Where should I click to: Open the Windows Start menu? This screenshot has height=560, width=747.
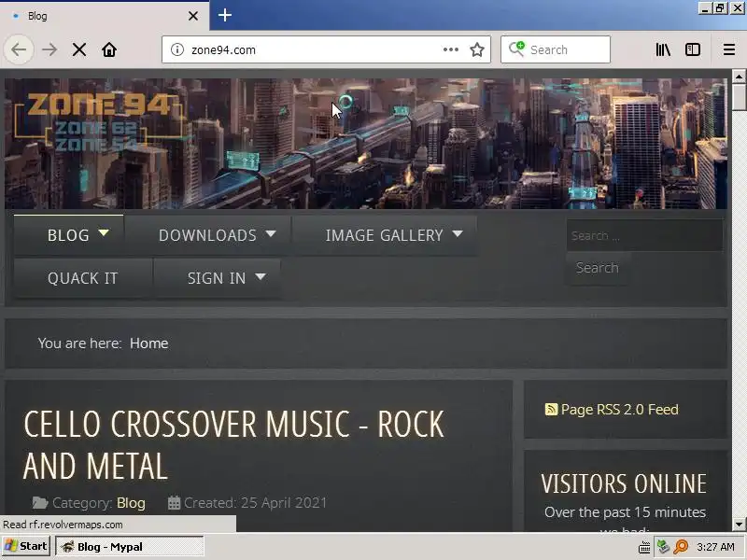[x=26, y=546]
